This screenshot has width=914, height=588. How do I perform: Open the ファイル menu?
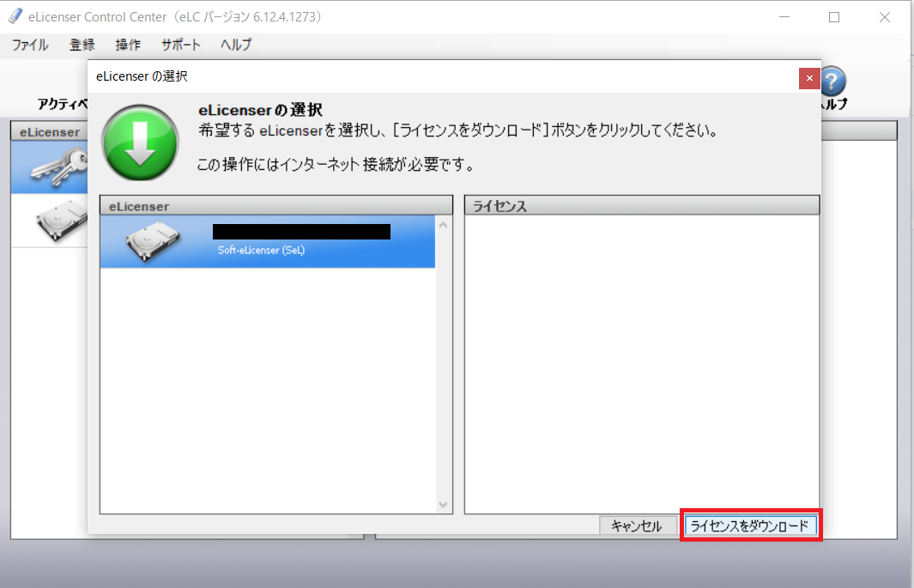29,45
